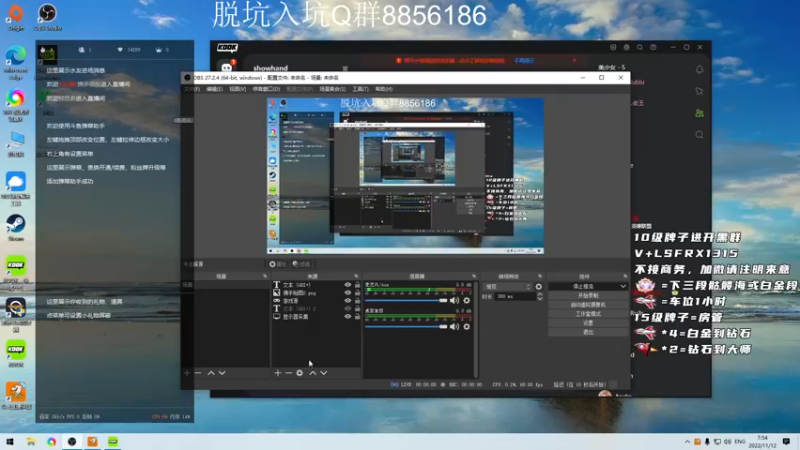This screenshot has height=450, width=800.
Task: Mute the microphone channel speaker icon
Action: [454, 301]
